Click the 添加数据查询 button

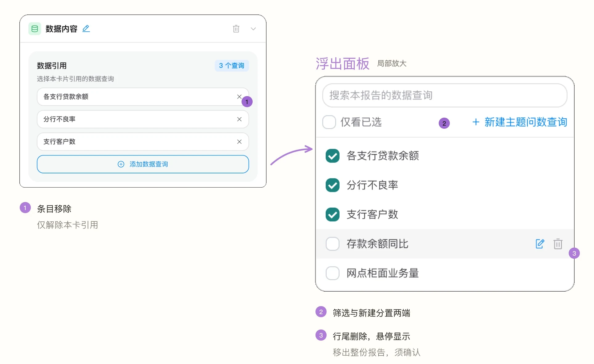click(143, 164)
